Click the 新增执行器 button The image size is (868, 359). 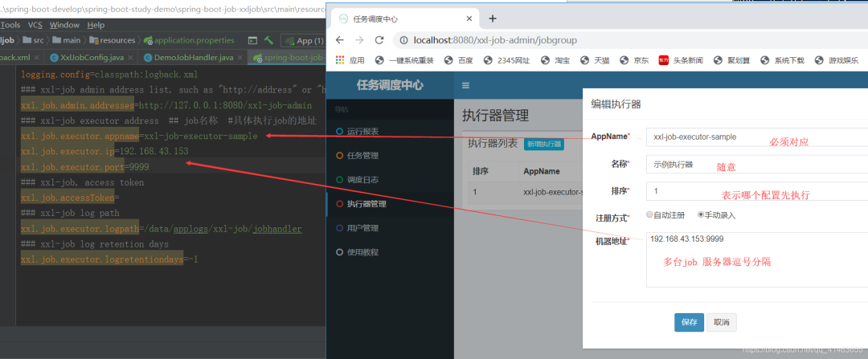(x=543, y=145)
